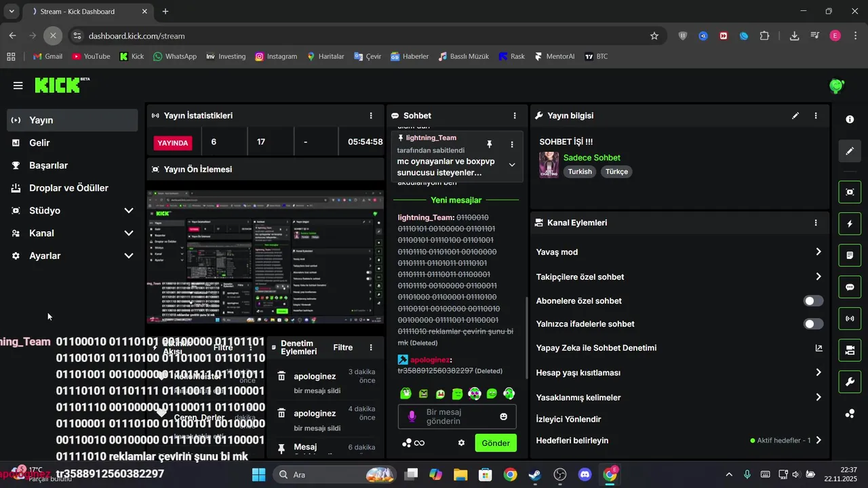The height and width of the screenshot is (488, 868).
Task: Open the emoji picker in message box
Action: (503, 416)
